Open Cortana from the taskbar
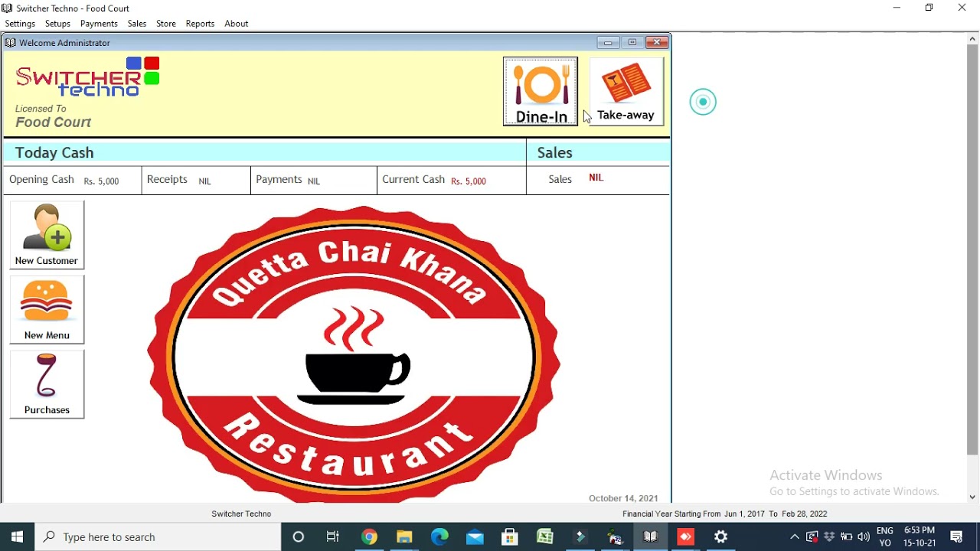The height and width of the screenshot is (551, 980). click(x=299, y=537)
